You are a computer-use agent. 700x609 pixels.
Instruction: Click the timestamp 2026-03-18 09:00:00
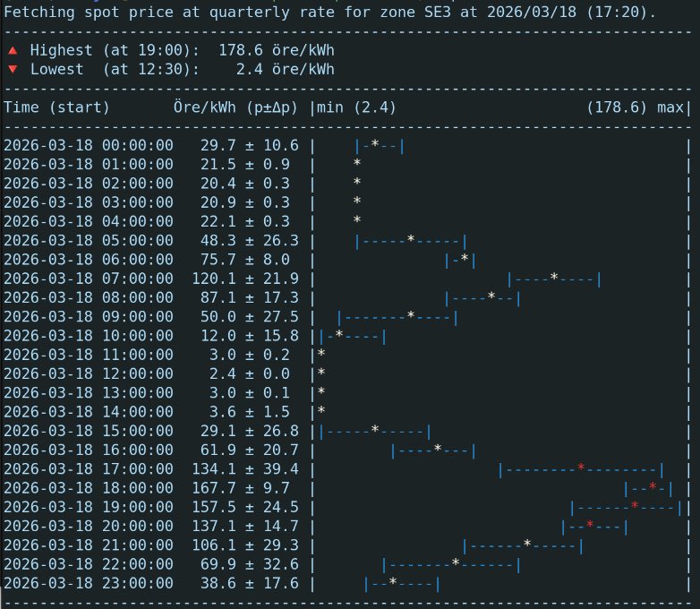coord(89,317)
